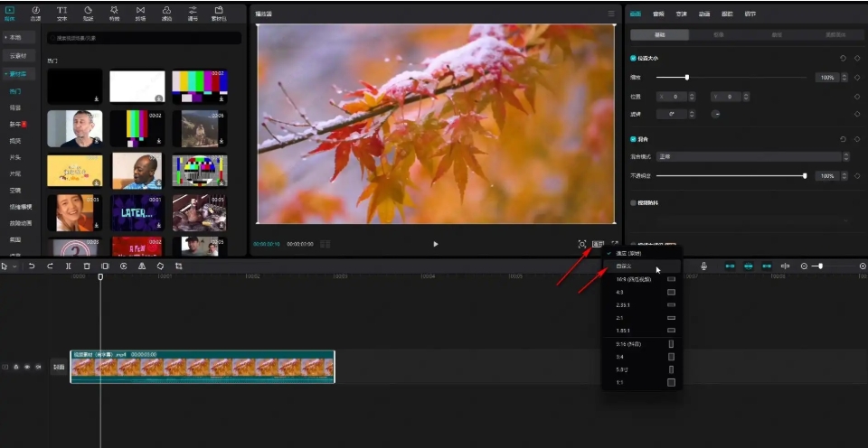This screenshot has height=448, width=868.
Task: Click the undo arrow in timeline toolbar
Action: coord(32,266)
